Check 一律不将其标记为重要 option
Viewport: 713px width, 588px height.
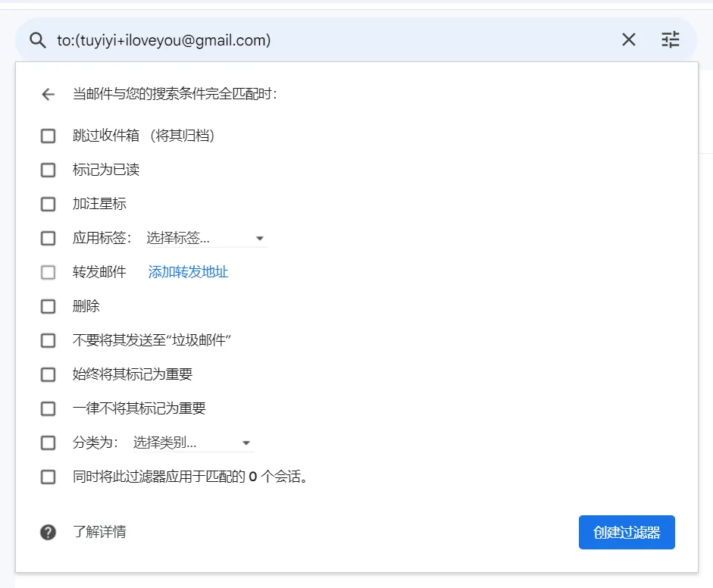point(48,408)
